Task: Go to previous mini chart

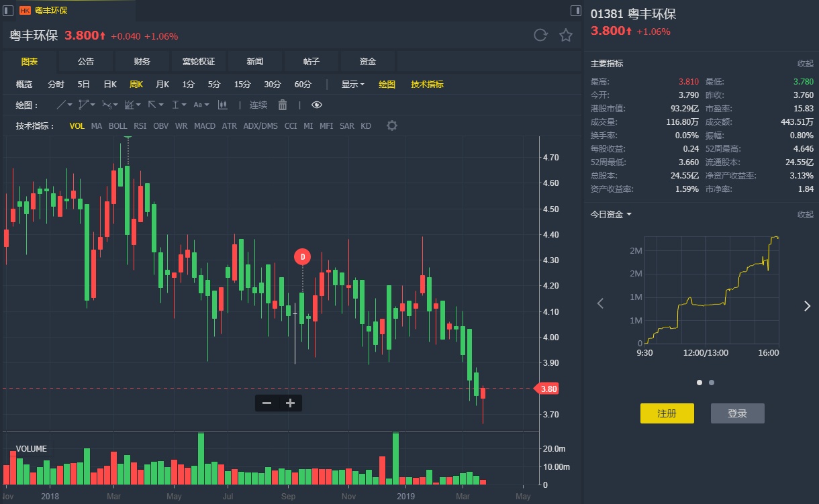Action: [x=600, y=304]
